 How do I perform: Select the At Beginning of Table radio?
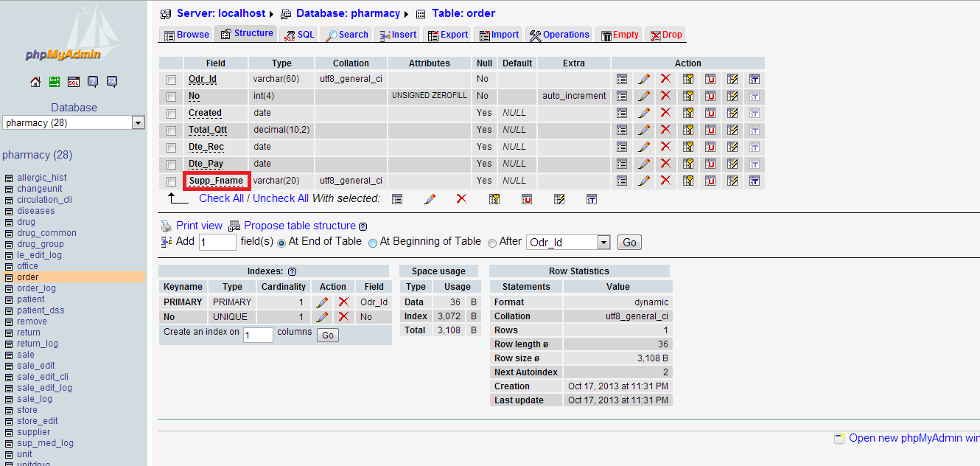point(373,243)
